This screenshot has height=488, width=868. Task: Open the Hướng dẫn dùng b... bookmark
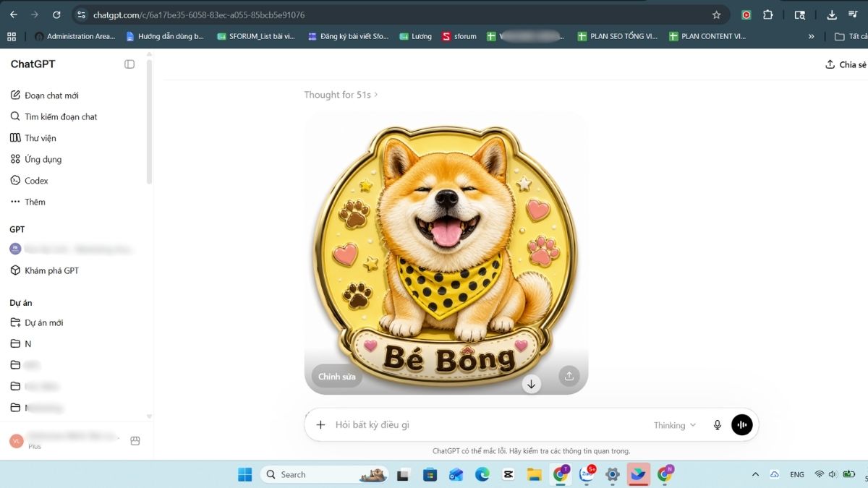click(x=165, y=36)
